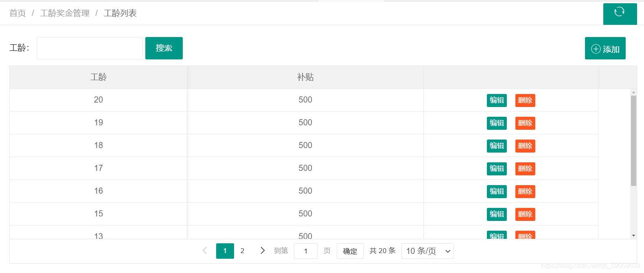Switch to page 2
The height and width of the screenshot is (273, 644).
(x=242, y=251)
